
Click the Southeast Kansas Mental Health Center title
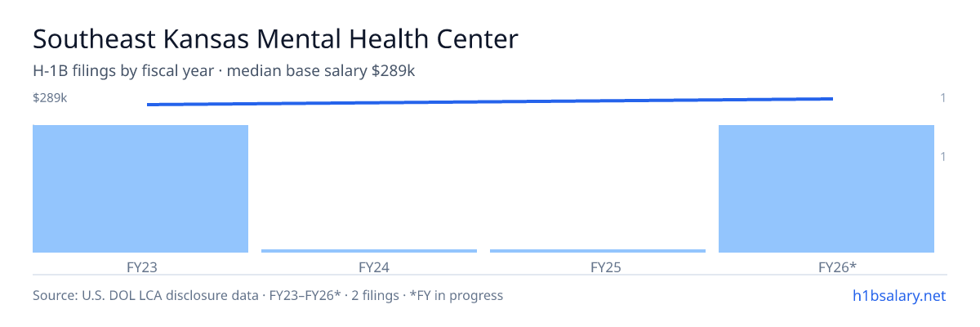pos(275,39)
